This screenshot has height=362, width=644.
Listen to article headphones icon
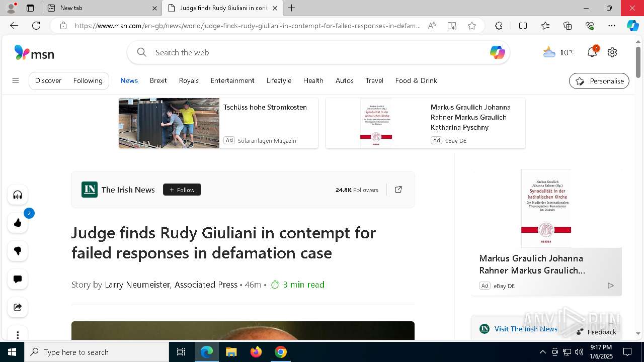tap(18, 195)
